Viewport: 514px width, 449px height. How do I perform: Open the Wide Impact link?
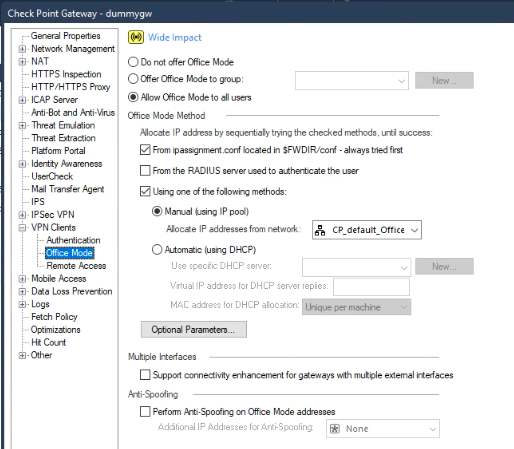click(175, 37)
